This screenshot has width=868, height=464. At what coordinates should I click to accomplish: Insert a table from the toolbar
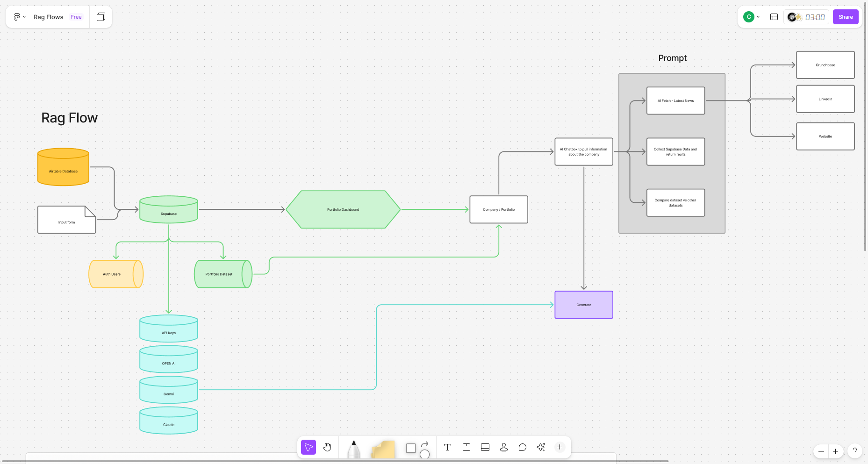coord(485,447)
